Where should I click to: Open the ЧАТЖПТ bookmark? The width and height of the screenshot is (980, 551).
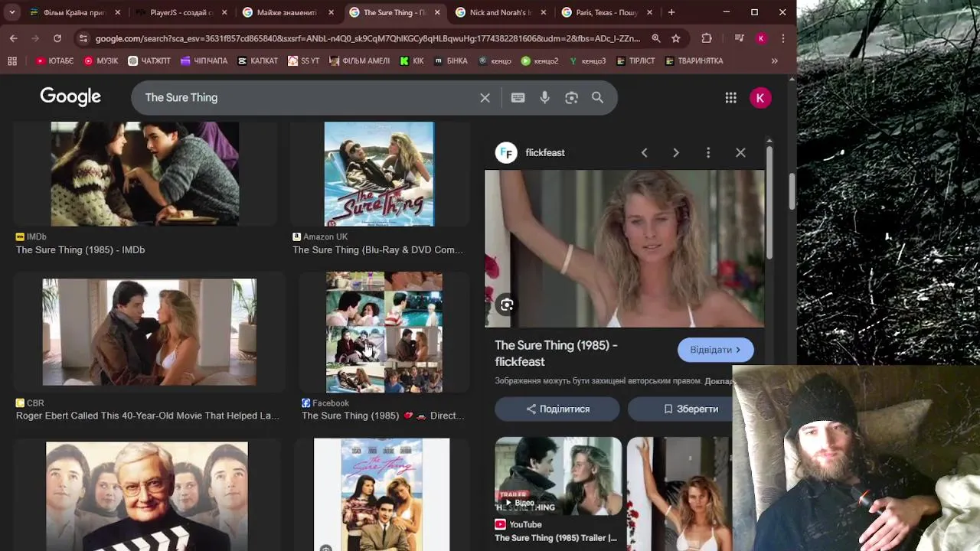tap(149, 60)
